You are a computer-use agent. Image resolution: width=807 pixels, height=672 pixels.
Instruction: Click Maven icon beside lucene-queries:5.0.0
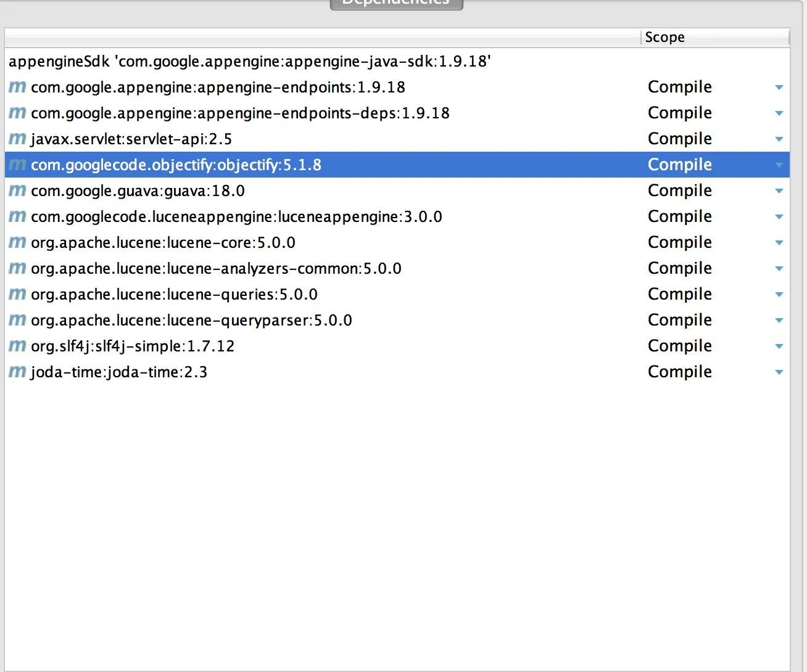(17, 294)
